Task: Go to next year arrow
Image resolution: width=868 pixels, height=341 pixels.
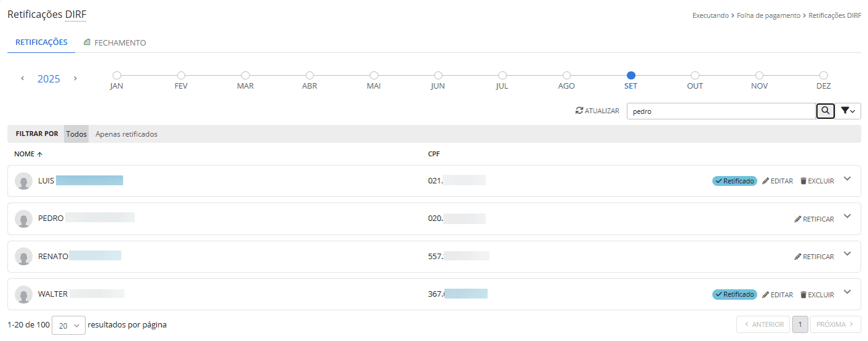Action: tap(75, 79)
